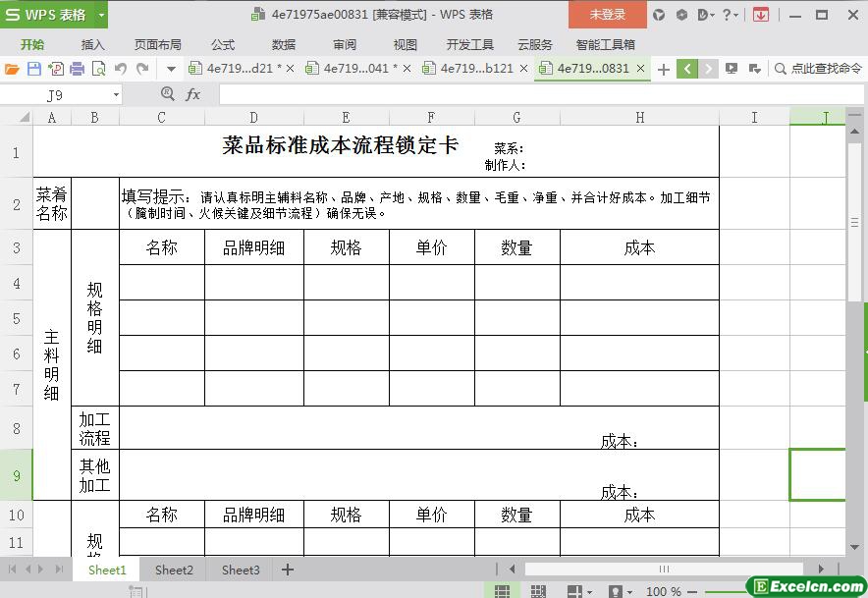Open the WPS 表格 application menu arrow
868x598 pixels.
101,15
